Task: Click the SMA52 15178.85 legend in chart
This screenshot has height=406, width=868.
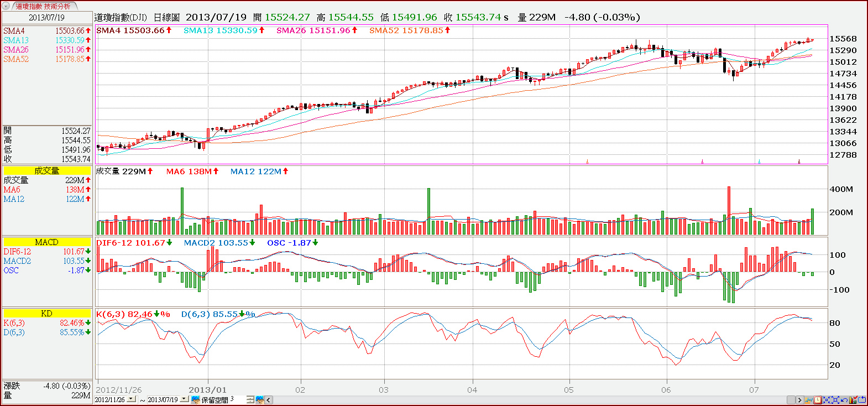Action: (x=410, y=30)
